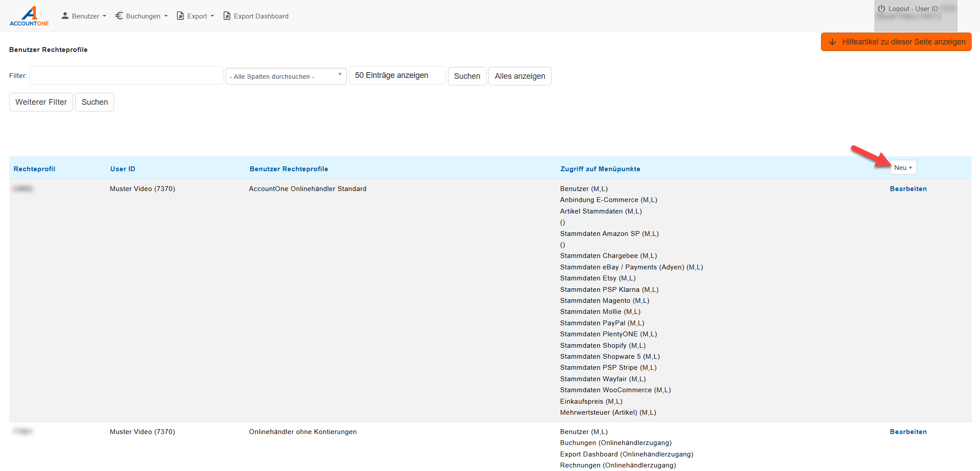Click 'Stammdaten eBay / Payments (Adyen)' entry
This screenshot has height=471, width=980.
pyautogui.click(x=631, y=267)
